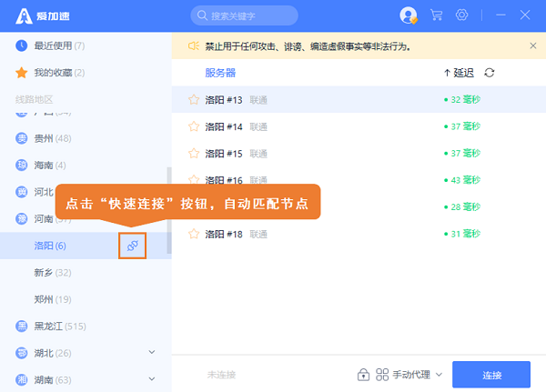Screen dimensions: 546x392
Task: Open 我的收藏 (2) list
Action: 59,73
